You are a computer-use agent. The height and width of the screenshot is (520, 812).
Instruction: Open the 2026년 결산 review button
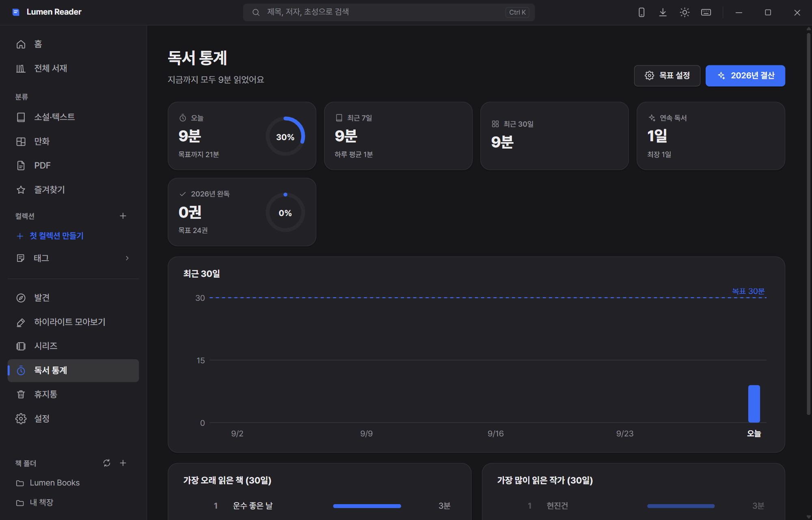[745, 76]
